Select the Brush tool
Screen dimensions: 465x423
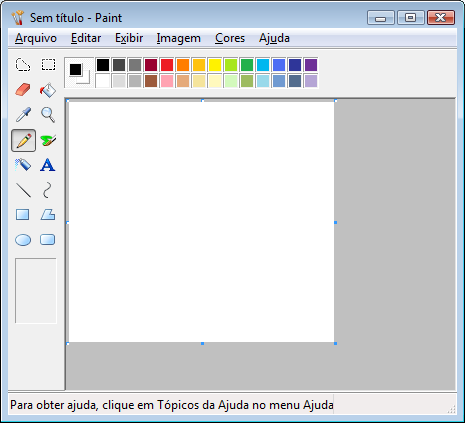tap(48, 140)
